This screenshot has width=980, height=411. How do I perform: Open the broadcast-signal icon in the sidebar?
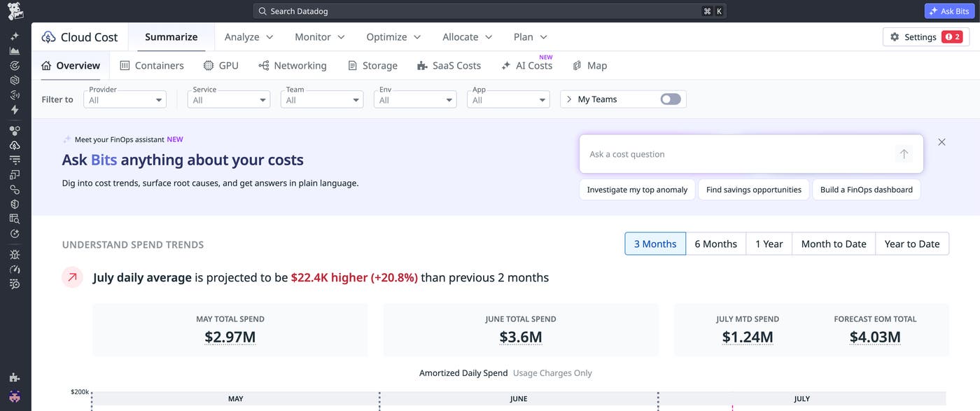[15, 95]
